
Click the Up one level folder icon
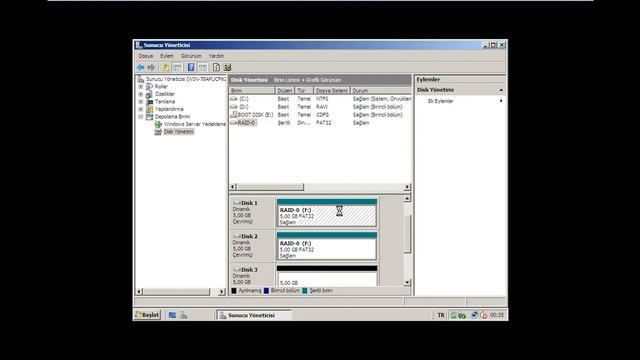click(165, 67)
